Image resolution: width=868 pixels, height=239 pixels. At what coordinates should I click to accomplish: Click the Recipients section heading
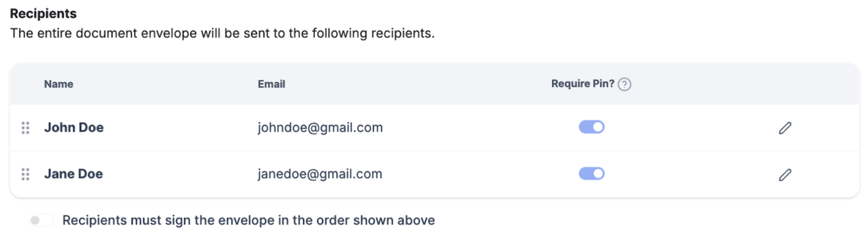(x=43, y=14)
